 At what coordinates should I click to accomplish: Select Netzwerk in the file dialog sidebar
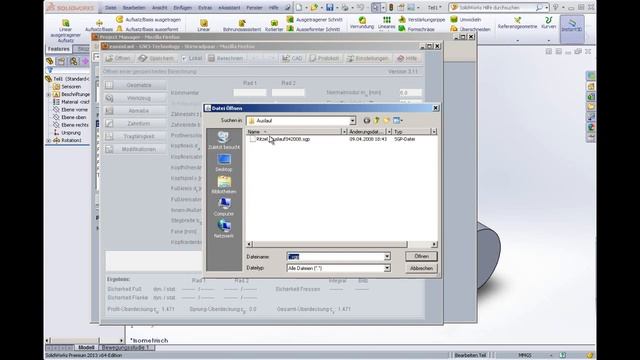(x=224, y=229)
